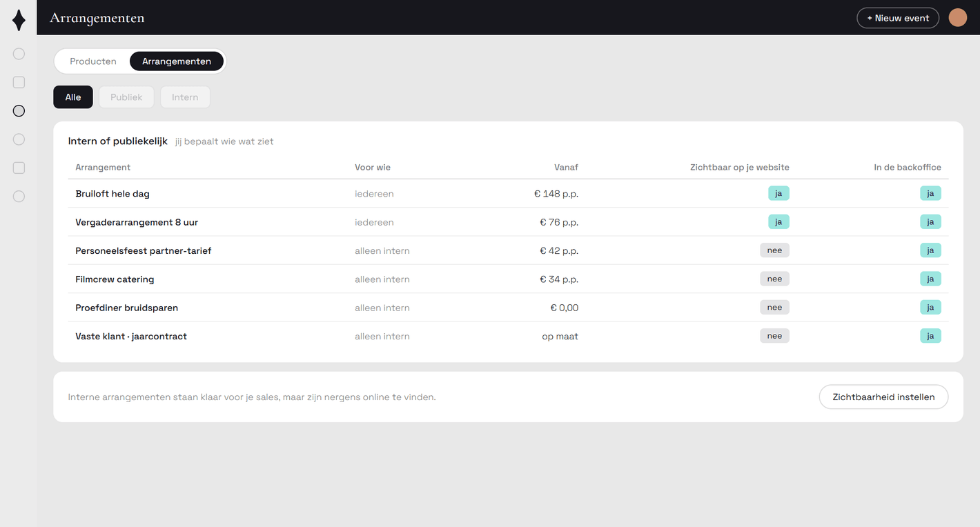Screen dimensions: 980x527
Task: Click the € 76 p.p. price
Action: [x=559, y=222]
